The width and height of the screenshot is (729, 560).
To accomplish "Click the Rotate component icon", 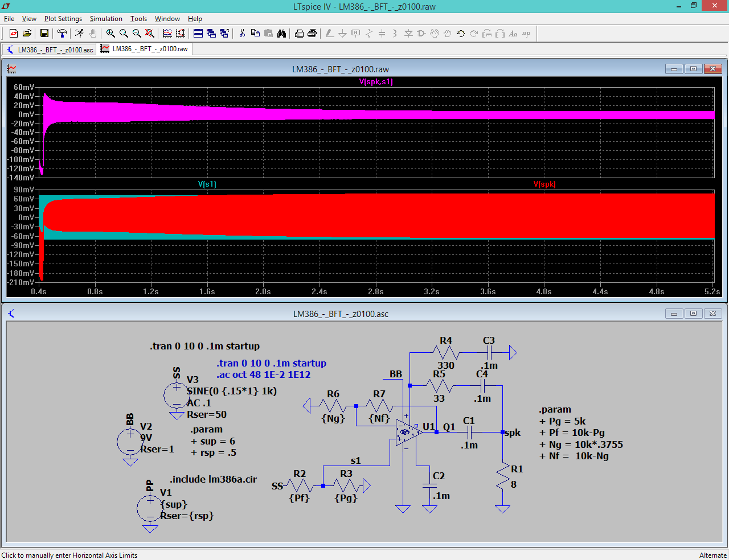I will click(487, 34).
